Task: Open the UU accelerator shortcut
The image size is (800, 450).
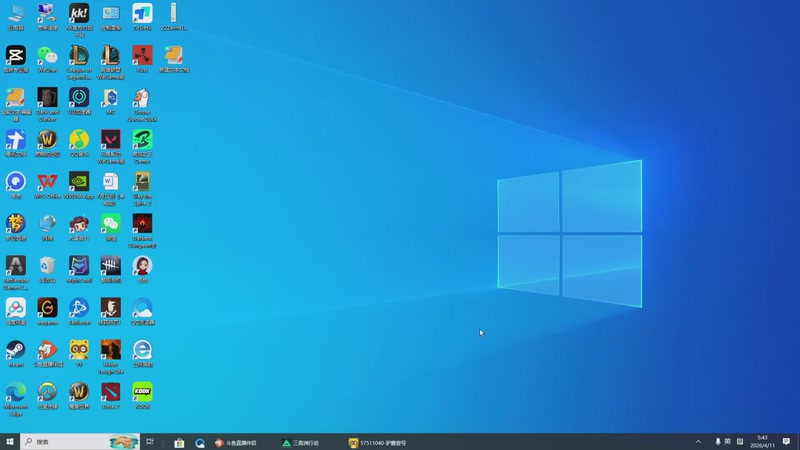Action: [79, 101]
